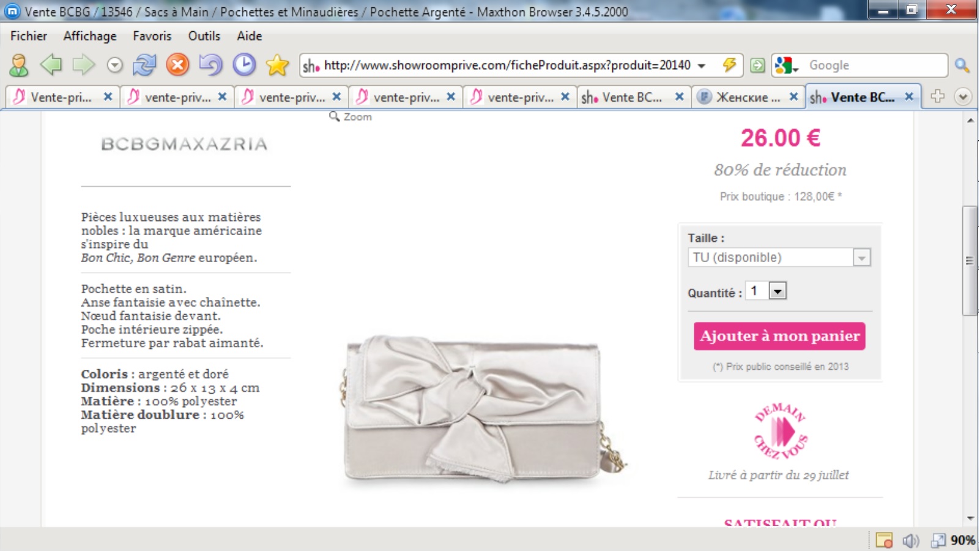Click the status bar popup blocker icon
This screenshot has width=980, height=551.
[x=884, y=540]
